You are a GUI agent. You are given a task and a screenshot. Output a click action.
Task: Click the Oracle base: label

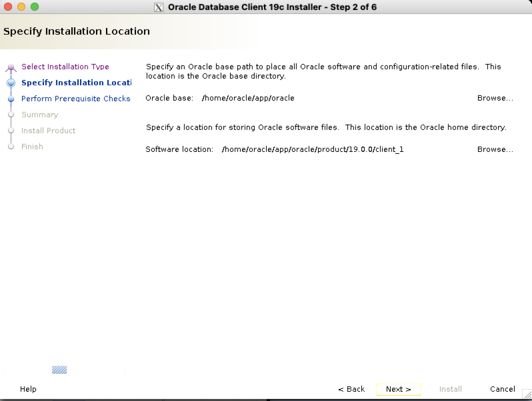[169, 98]
